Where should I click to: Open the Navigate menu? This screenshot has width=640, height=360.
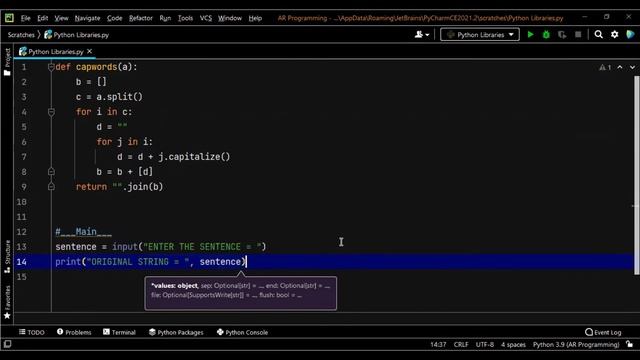[x=87, y=18]
